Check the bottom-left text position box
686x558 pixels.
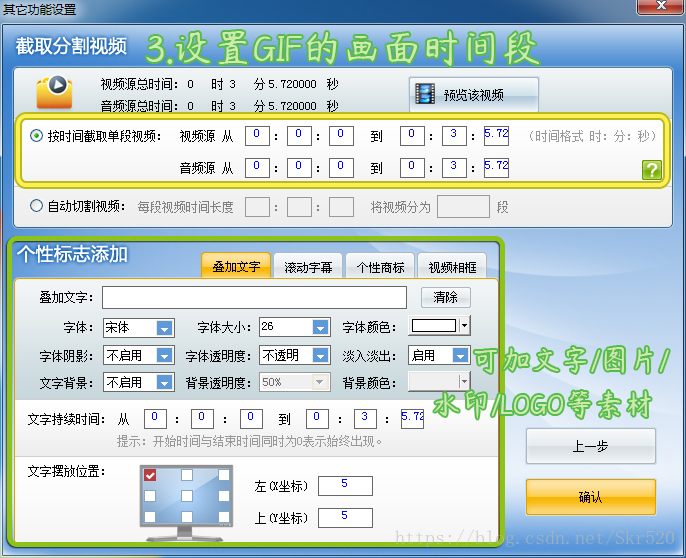150,517
